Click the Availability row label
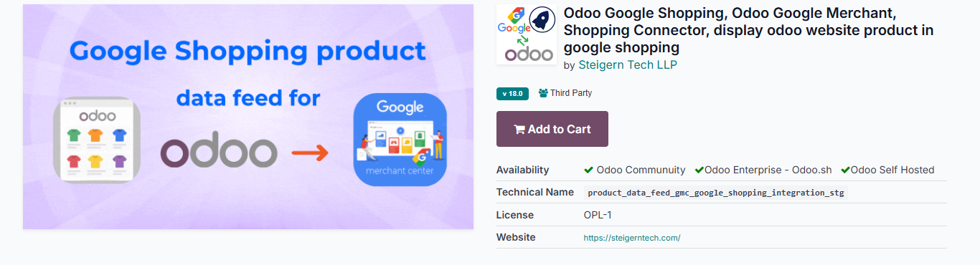 click(522, 170)
